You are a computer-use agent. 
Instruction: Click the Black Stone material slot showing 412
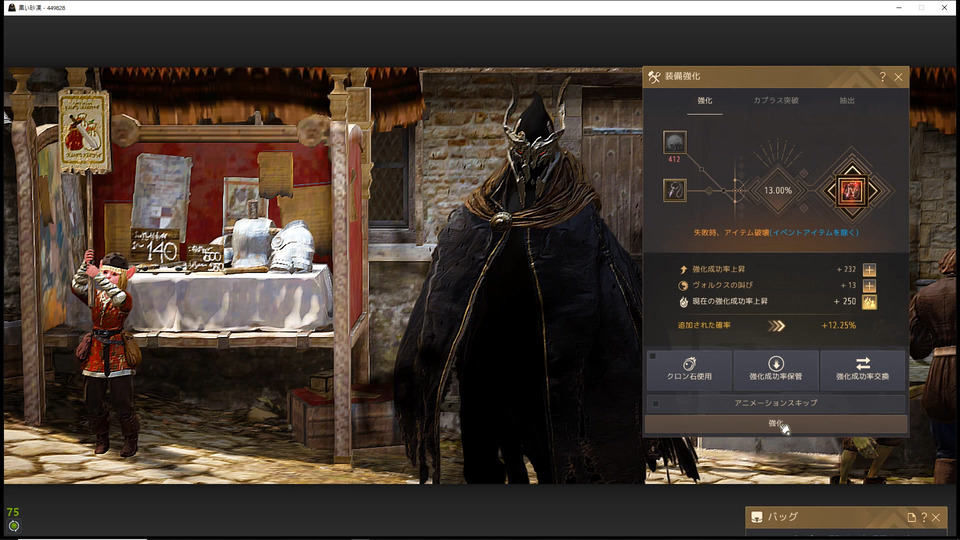pyautogui.click(x=675, y=142)
